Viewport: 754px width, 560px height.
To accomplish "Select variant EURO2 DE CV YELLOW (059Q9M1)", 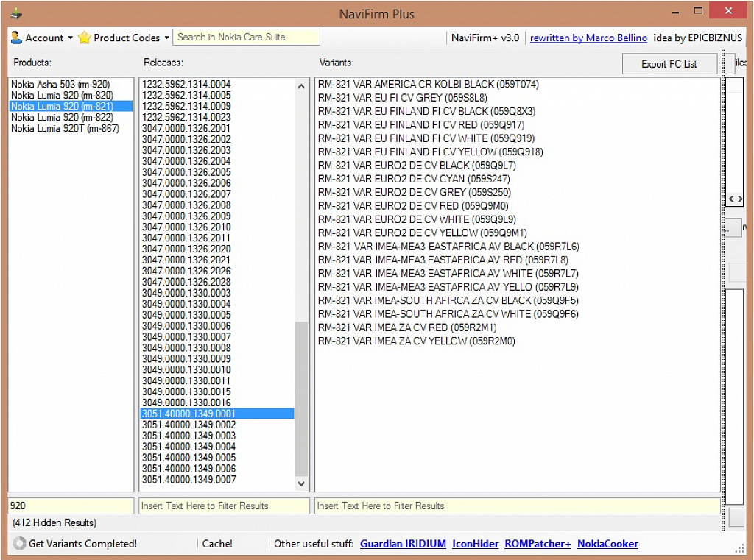I will [x=518, y=233].
